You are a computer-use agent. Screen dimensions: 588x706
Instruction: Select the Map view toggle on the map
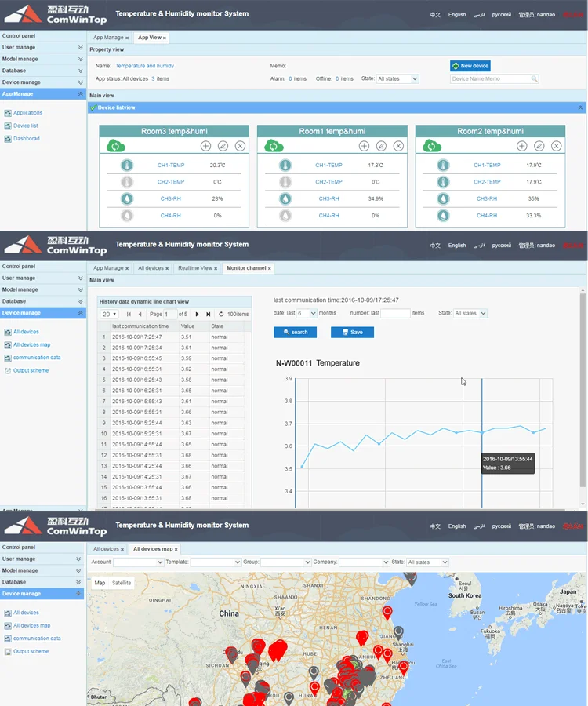point(100,583)
